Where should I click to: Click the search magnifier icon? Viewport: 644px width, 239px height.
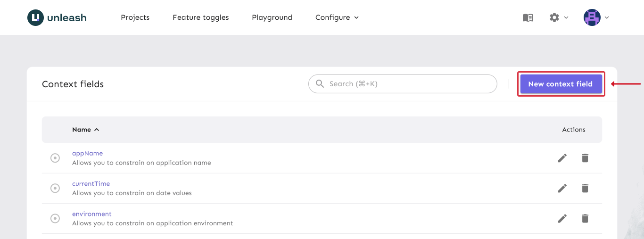click(x=320, y=84)
